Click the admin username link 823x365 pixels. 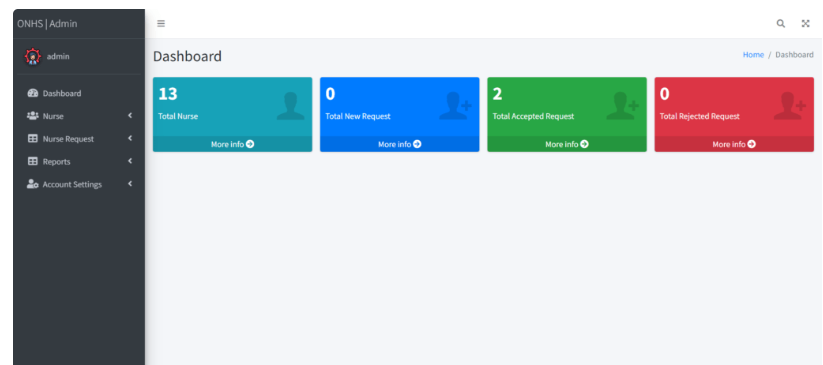(58, 56)
